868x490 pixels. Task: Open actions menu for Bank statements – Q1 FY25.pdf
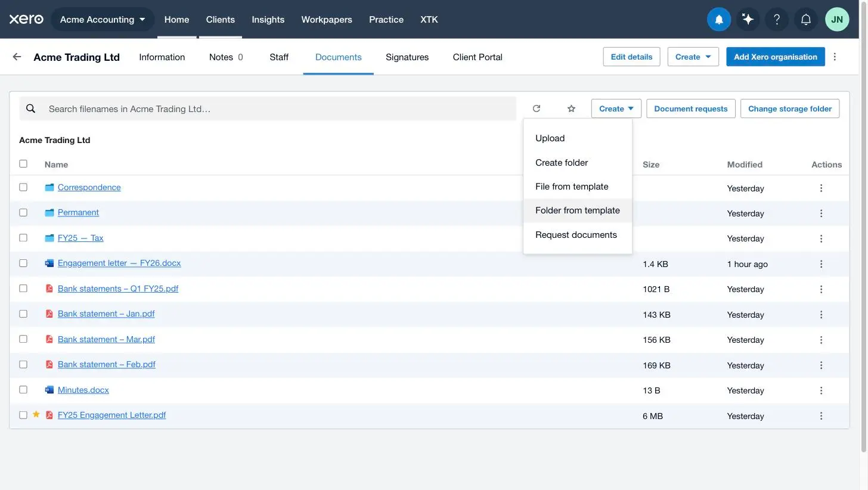pos(821,289)
